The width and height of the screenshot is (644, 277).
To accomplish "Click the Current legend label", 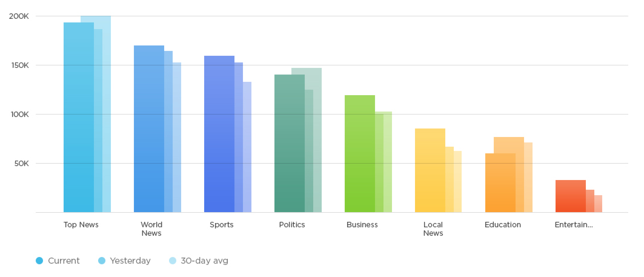I will tap(64, 261).
